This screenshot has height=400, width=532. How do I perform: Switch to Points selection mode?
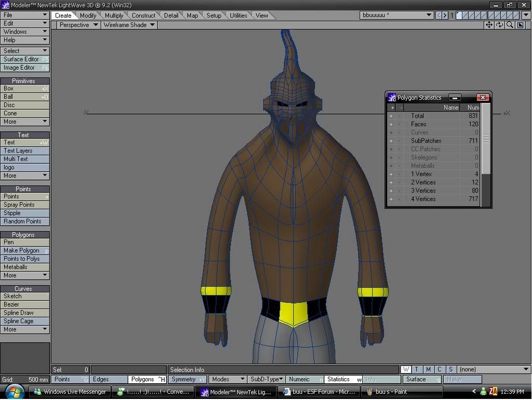70,379
